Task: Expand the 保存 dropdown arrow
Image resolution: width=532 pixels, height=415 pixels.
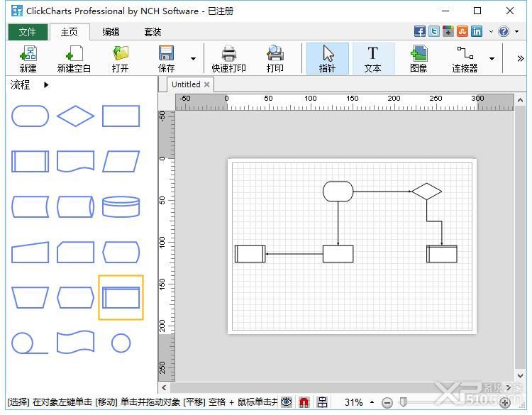Action: pos(193,59)
